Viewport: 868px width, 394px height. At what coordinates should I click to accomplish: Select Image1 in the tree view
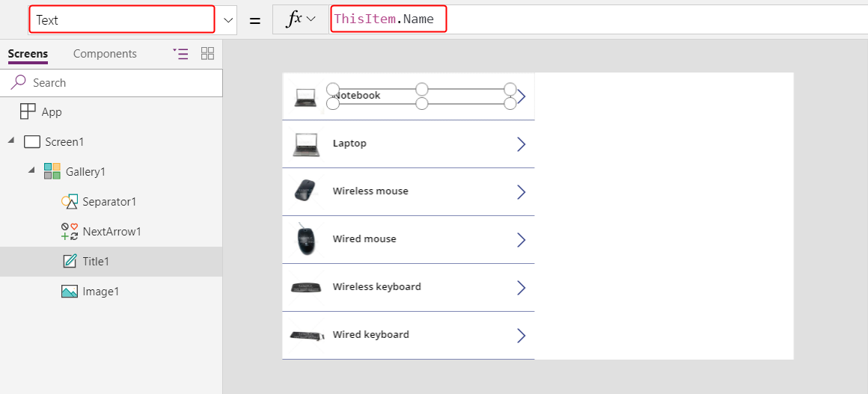tap(111, 291)
